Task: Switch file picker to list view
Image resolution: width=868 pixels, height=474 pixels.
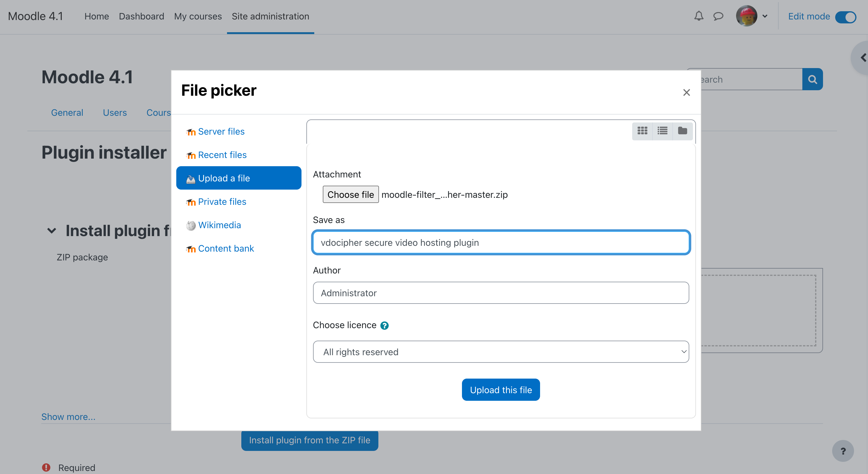Action: [x=662, y=131]
